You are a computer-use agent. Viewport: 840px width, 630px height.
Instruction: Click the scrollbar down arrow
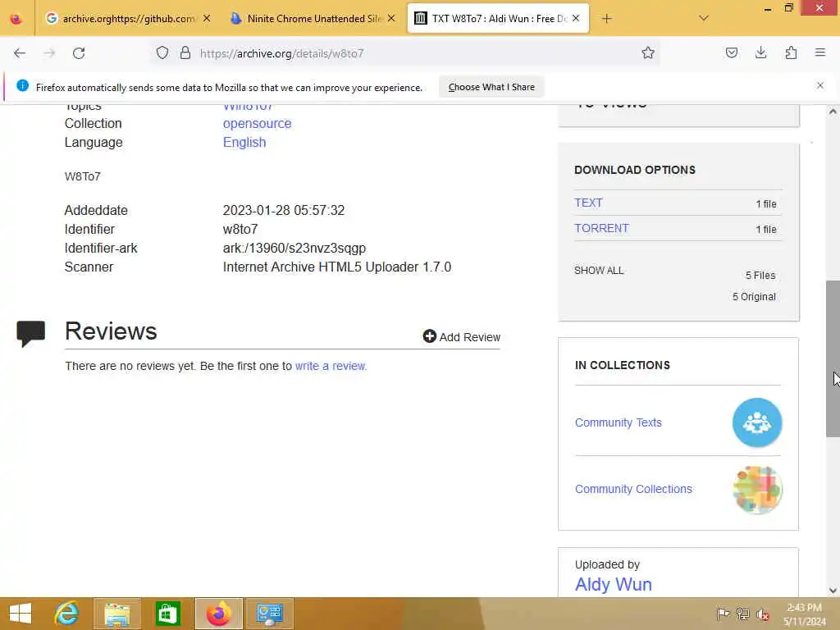833,591
